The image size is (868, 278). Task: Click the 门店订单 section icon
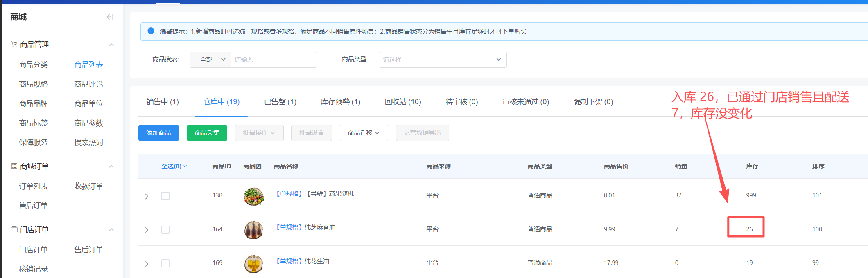pos(14,230)
